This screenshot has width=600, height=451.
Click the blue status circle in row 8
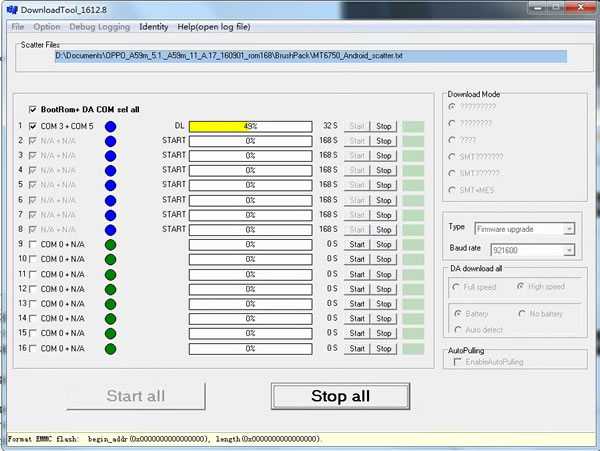(x=110, y=229)
